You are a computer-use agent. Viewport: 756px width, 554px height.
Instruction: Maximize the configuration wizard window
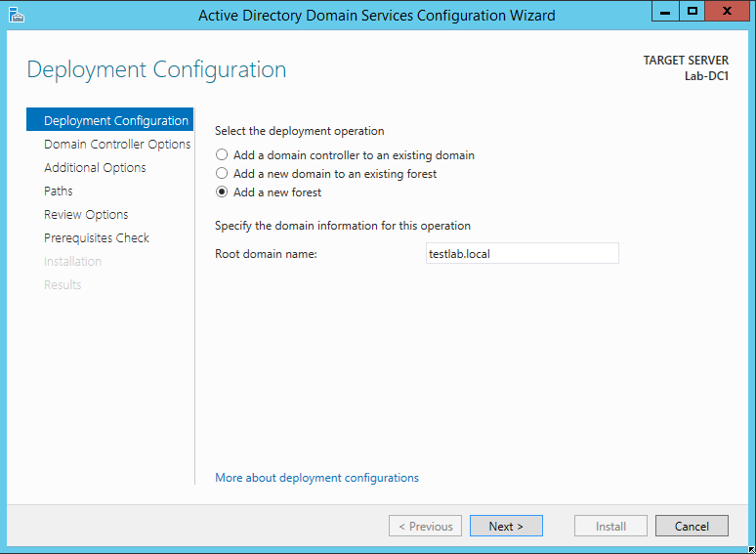(x=693, y=12)
